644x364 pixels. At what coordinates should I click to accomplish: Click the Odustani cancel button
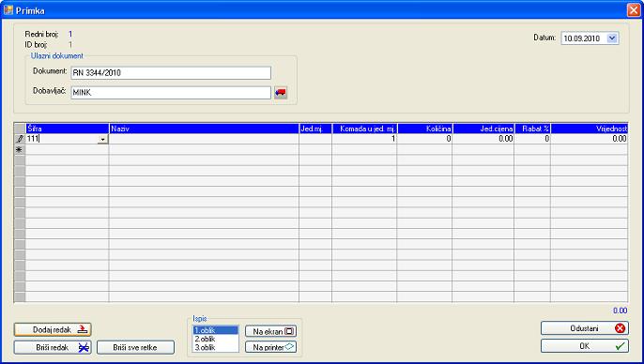[585, 328]
